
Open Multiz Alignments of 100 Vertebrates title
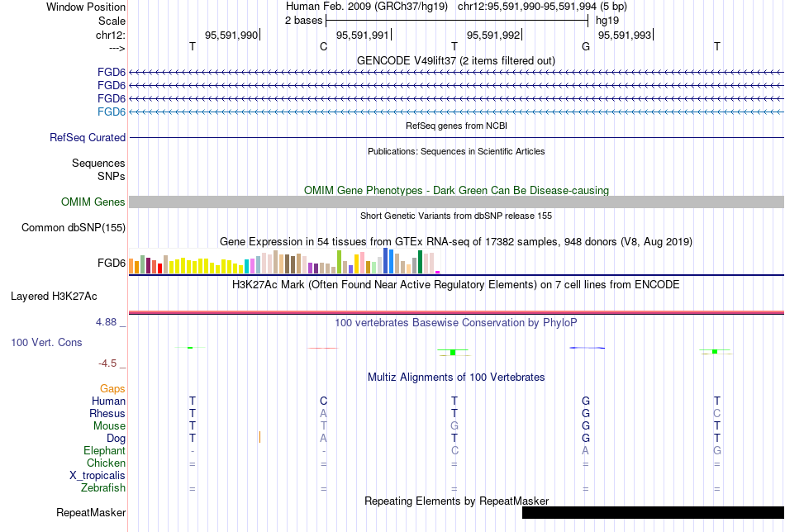(x=456, y=378)
